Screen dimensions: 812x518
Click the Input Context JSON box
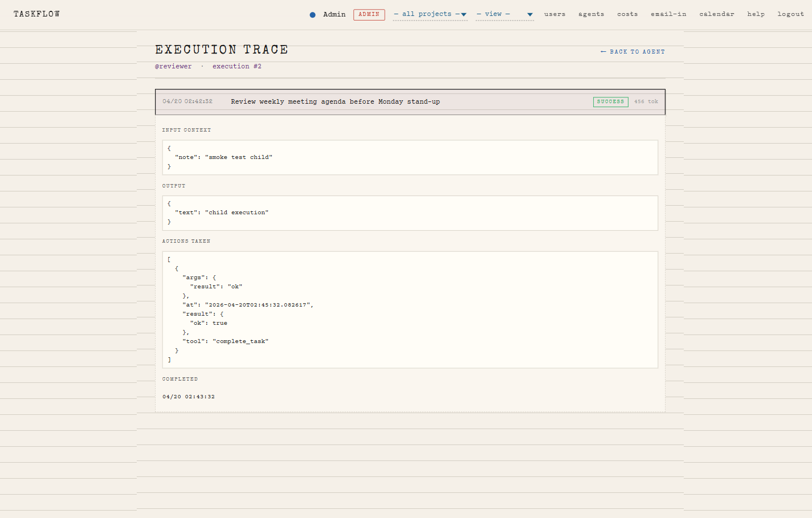click(x=410, y=157)
